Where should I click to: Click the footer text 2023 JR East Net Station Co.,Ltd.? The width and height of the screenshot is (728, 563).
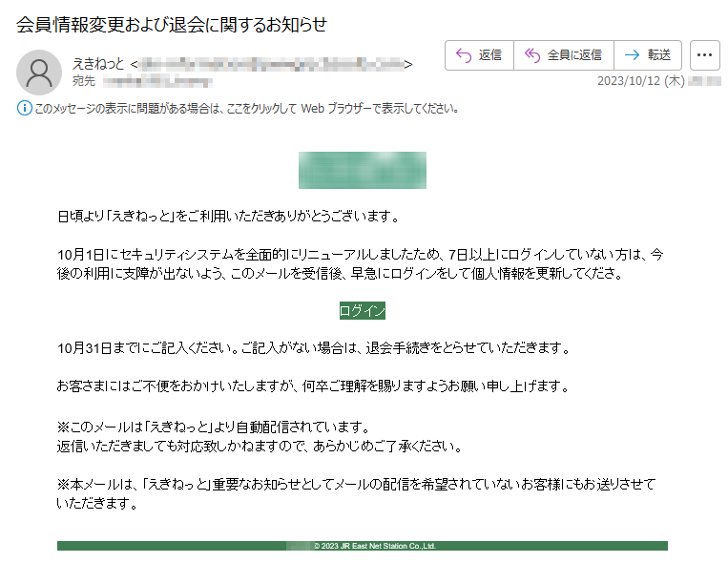[375, 546]
